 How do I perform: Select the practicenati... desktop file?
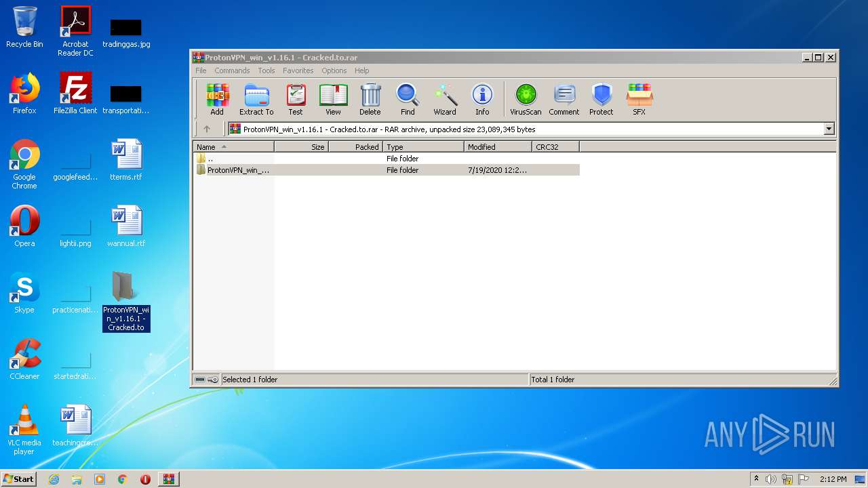[x=75, y=299]
